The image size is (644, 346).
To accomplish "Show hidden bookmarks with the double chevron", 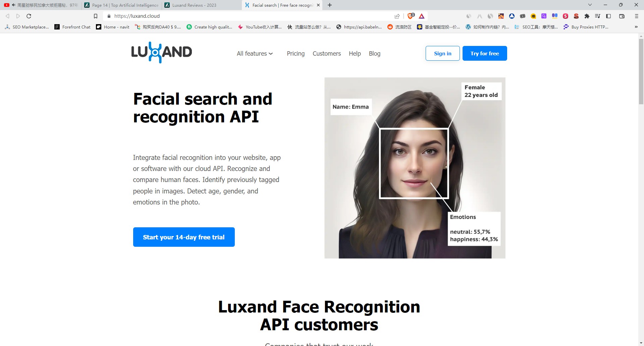I will point(636,27).
